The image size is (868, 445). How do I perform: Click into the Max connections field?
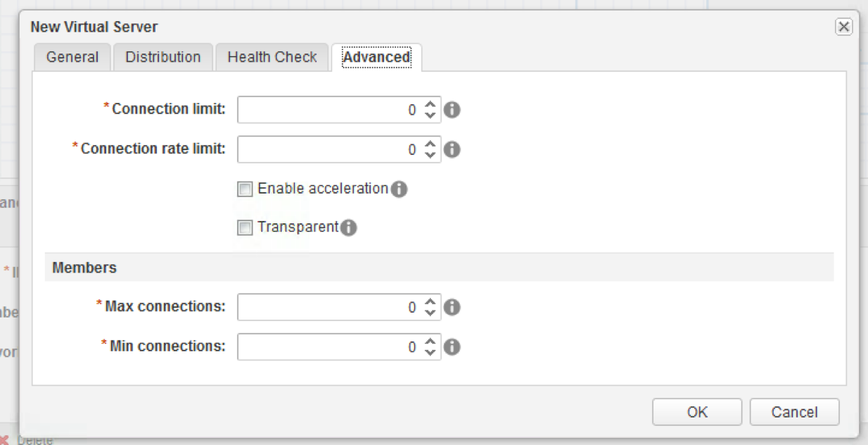click(331, 308)
